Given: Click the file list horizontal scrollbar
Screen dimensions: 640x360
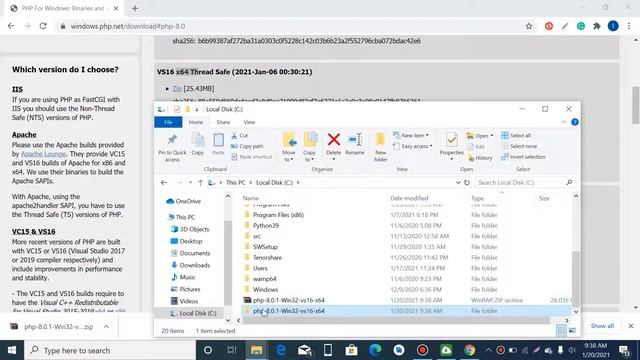Looking at the screenshot, I should (x=396, y=320).
